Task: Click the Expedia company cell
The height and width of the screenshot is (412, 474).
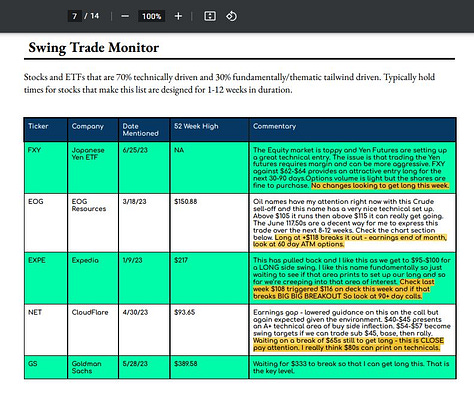Action: pyautogui.click(x=93, y=278)
